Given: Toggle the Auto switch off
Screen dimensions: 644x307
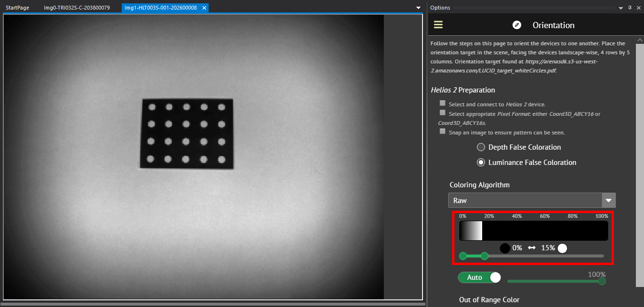Looking at the screenshot, I should click(479, 277).
